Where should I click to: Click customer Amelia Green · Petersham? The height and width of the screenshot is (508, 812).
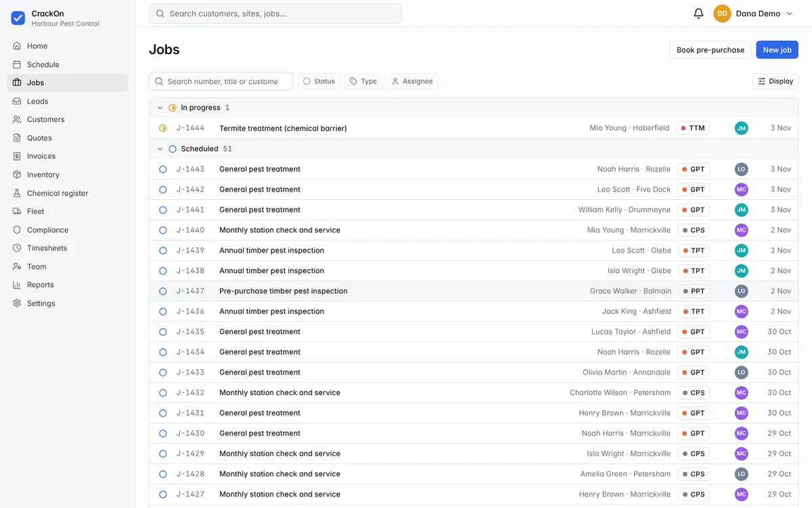click(626, 474)
